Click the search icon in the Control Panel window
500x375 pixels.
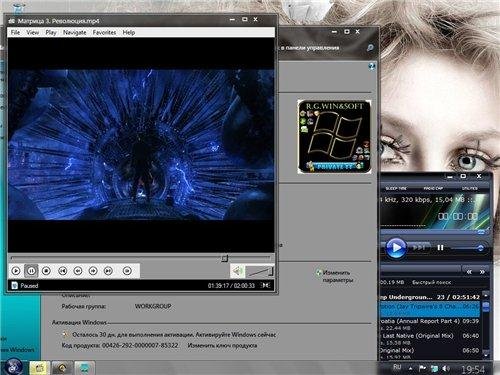(370, 48)
